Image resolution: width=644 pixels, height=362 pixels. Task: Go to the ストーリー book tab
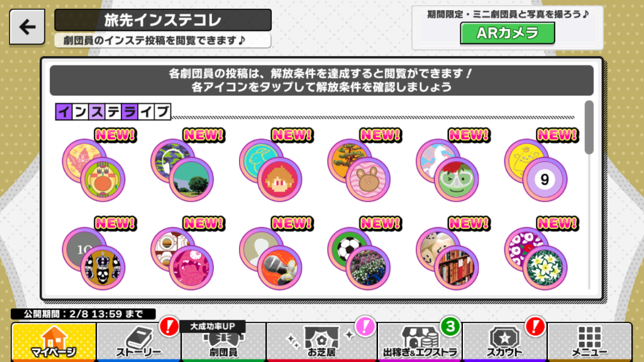tap(138, 342)
